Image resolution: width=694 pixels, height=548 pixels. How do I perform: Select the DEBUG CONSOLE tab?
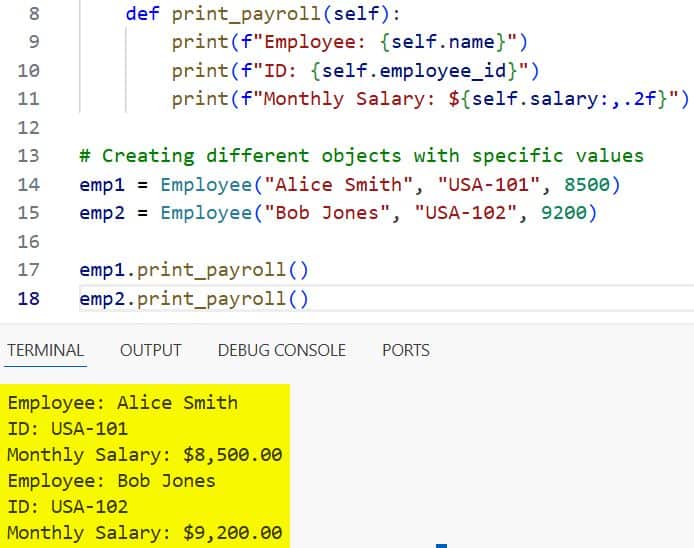[x=281, y=350]
